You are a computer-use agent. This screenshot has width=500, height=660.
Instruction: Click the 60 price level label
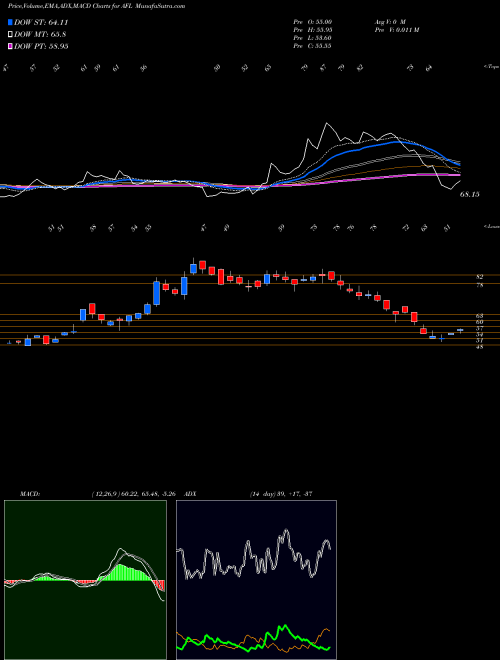[x=479, y=322]
